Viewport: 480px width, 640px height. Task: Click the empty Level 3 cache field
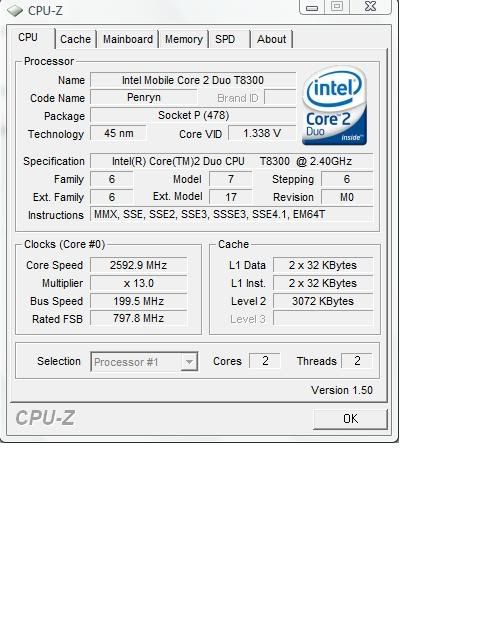tap(323, 318)
